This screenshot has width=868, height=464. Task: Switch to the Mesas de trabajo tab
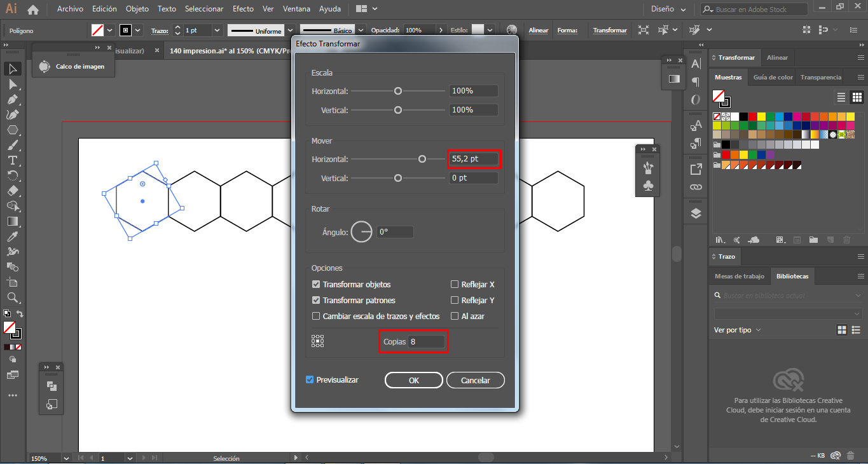[x=739, y=276]
